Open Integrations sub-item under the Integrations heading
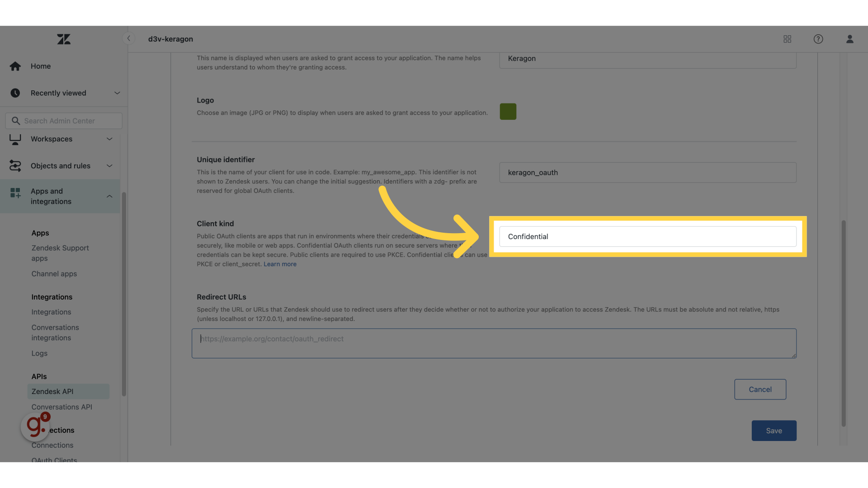 click(51, 312)
